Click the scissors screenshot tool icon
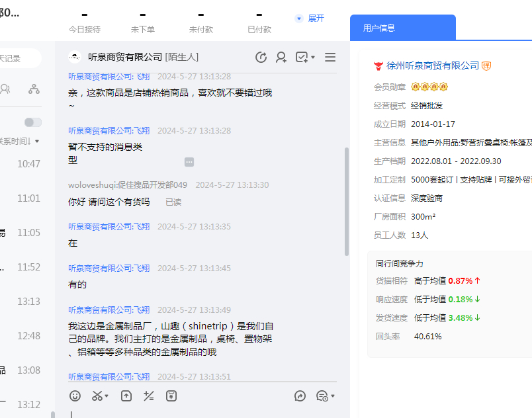The width and height of the screenshot is (532, 418). [x=97, y=396]
